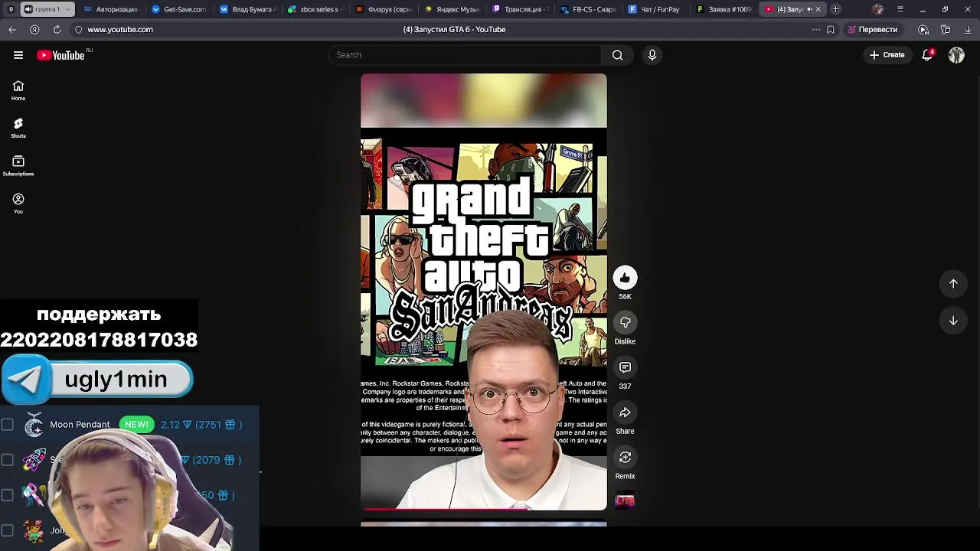The image size is (980, 551).
Task: Switch to the Get-Save.com tab
Action: click(179, 9)
